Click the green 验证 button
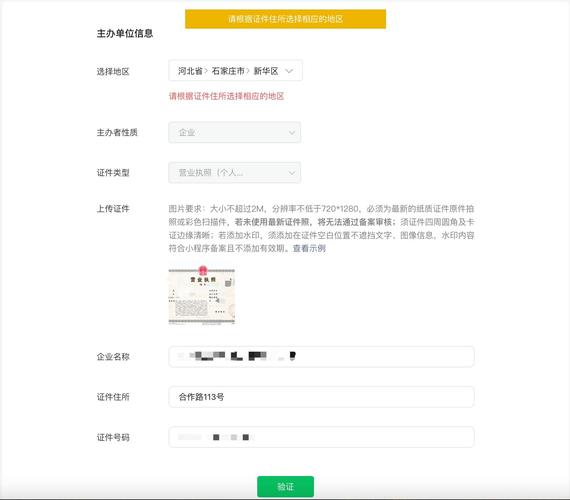Image resolution: width=570 pixels, height=500 pixels. coord(285,487)
